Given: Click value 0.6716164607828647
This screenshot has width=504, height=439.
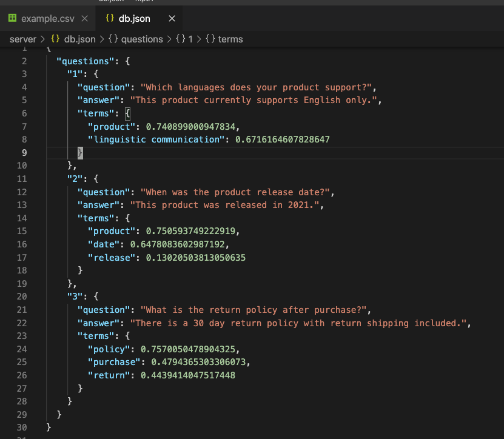Looking at the screenshot, I should pos(282,139).
